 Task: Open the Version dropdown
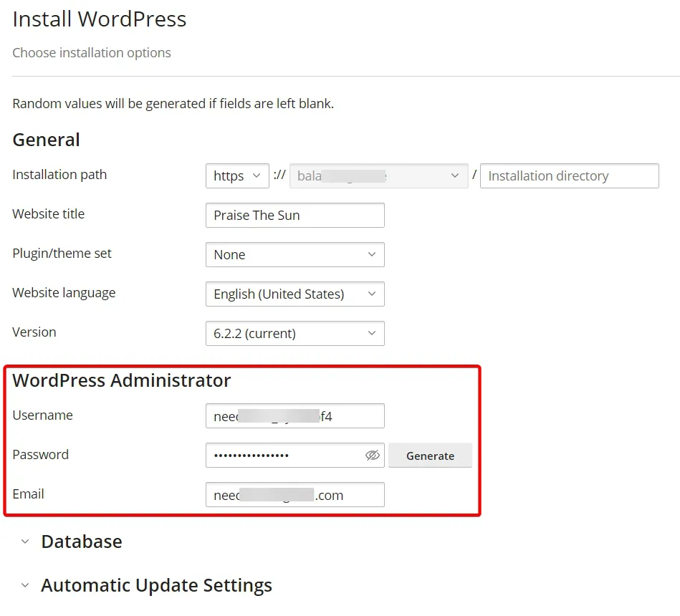295,333
